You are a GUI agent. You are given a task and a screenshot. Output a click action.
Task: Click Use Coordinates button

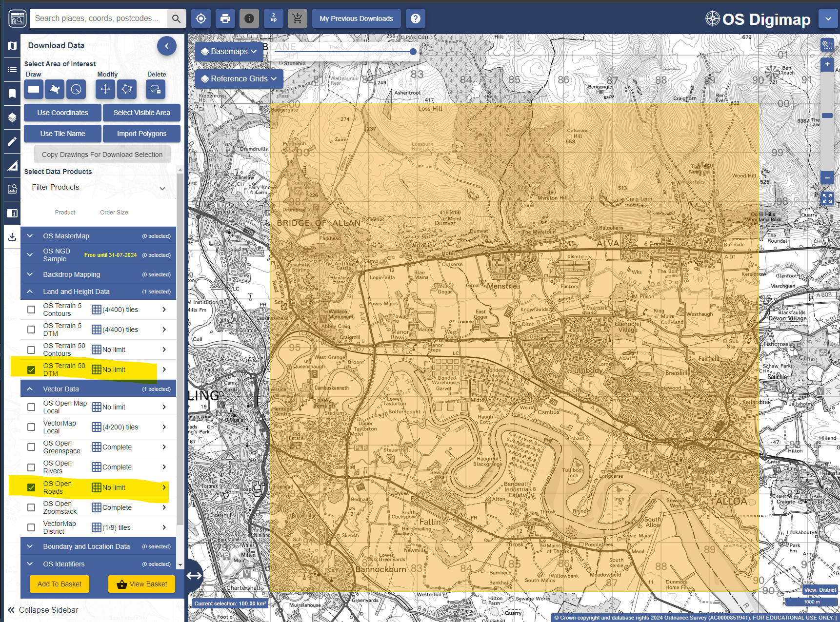coord(63,113)
